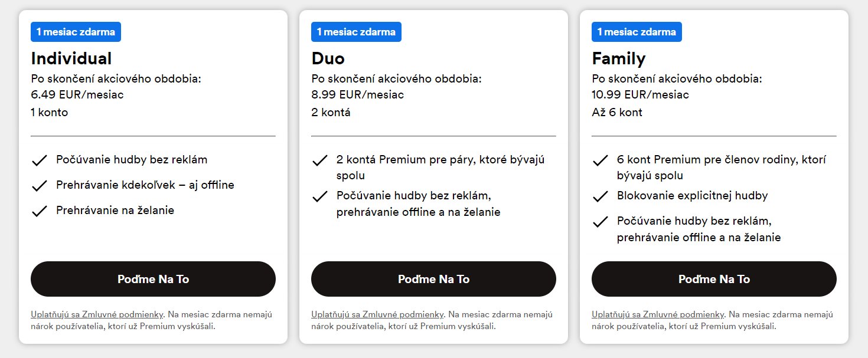Select the 'Individual' plan heading

tap(71, 58)
